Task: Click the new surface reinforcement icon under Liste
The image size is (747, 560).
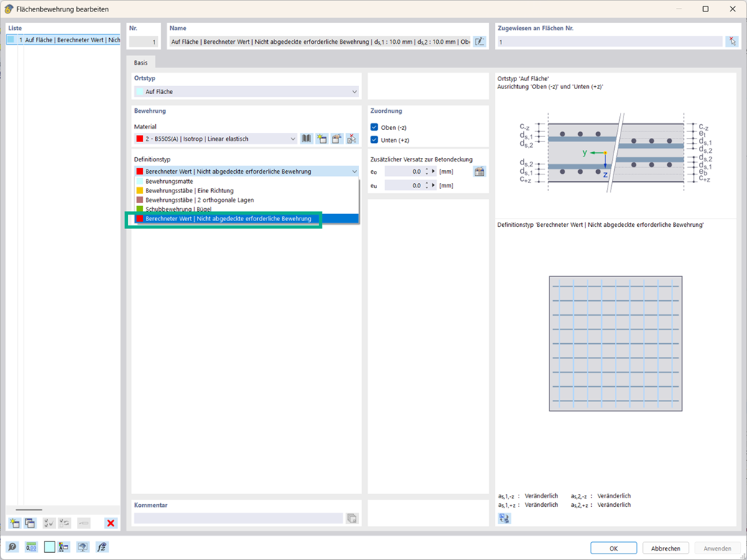Action: coord(15,523)
